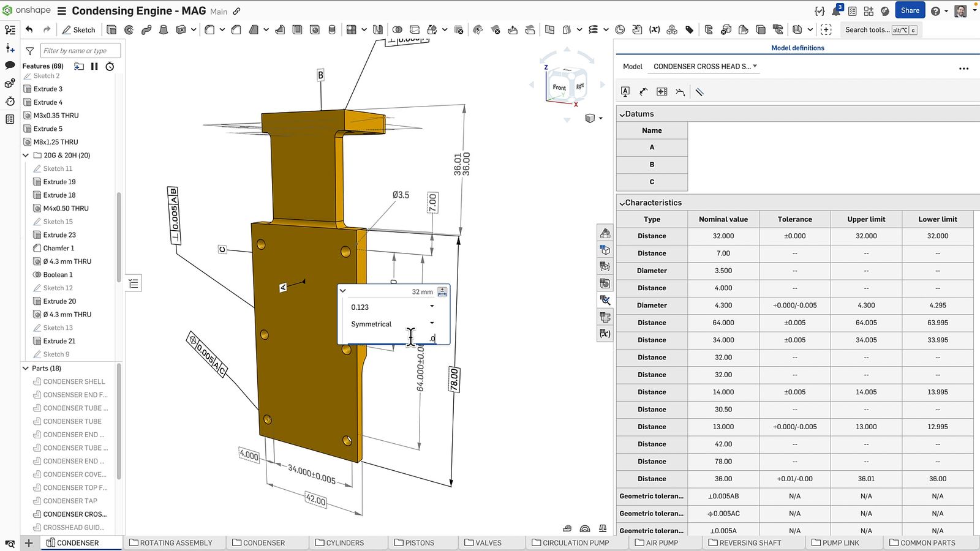Click the 32 mm precision stepper
The width and height of the screenshot is (980, 551).
pos(442,291)
